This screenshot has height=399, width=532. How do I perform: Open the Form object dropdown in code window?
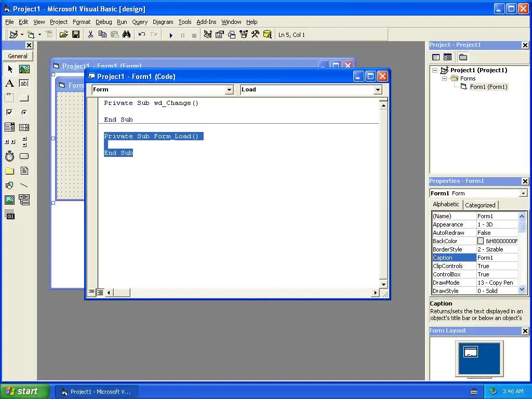click(x=229, y=89)
